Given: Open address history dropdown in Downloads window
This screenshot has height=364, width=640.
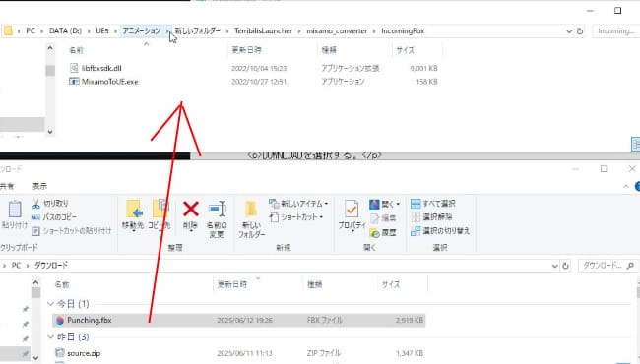Looking at the screenshot, I should point(554,266).
